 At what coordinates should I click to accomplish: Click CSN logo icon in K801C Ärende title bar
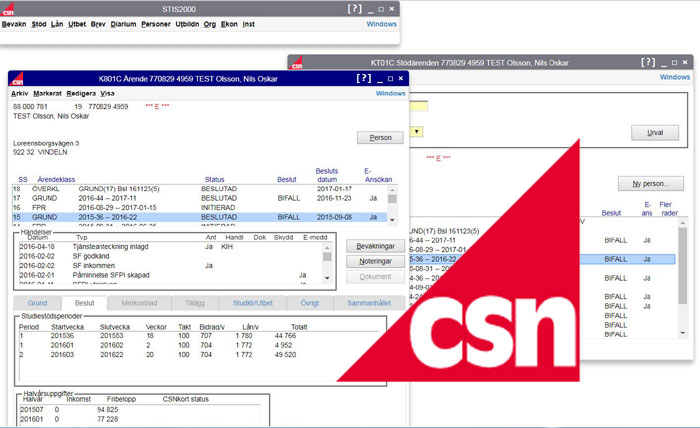coord(17,79)
